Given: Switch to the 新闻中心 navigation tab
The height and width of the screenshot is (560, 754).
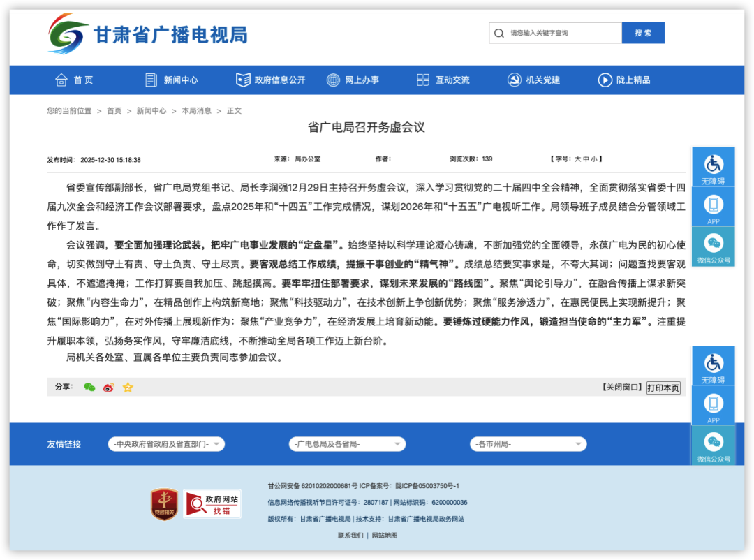Looking at the screenshot, I should pos(173,80).
